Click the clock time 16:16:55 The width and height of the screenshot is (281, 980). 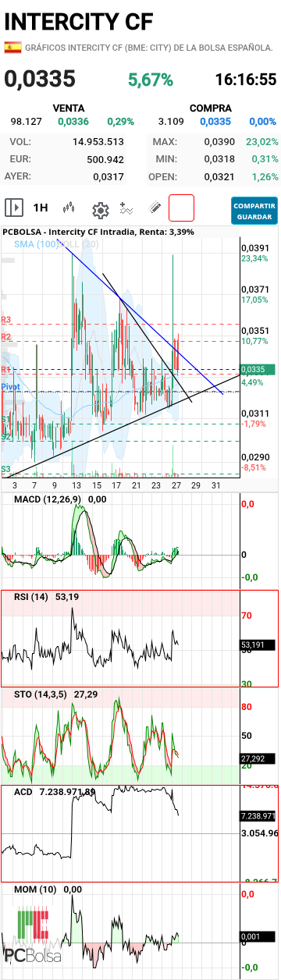coord(246,80)
